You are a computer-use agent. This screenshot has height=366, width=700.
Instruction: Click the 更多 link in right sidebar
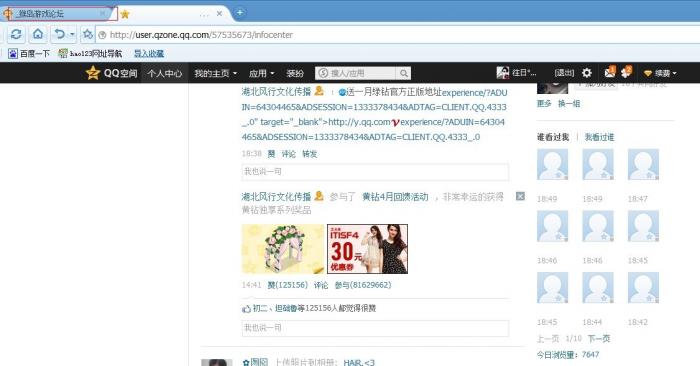544,104
